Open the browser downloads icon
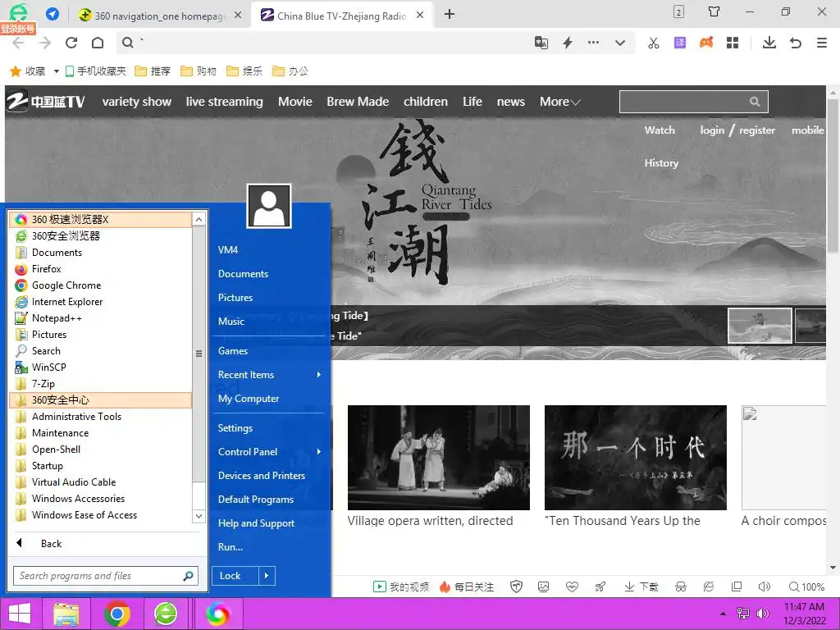Screen dimensions: 840x630 (769, 43)
